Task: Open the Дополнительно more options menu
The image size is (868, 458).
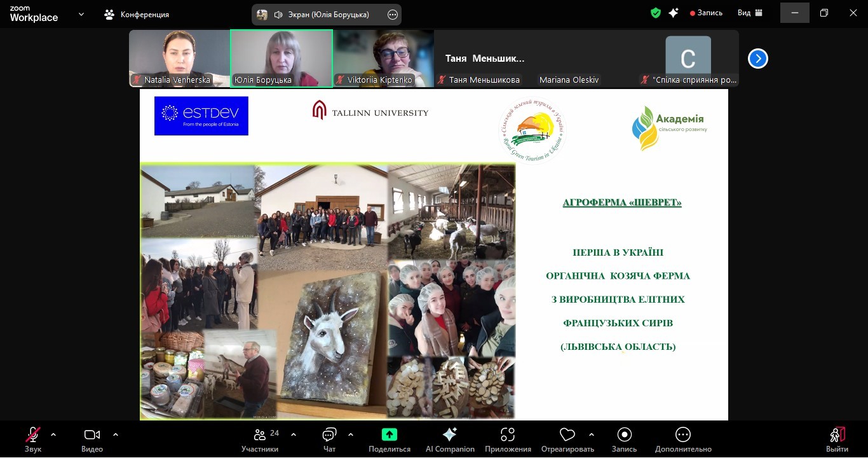Action: [682, 439]
